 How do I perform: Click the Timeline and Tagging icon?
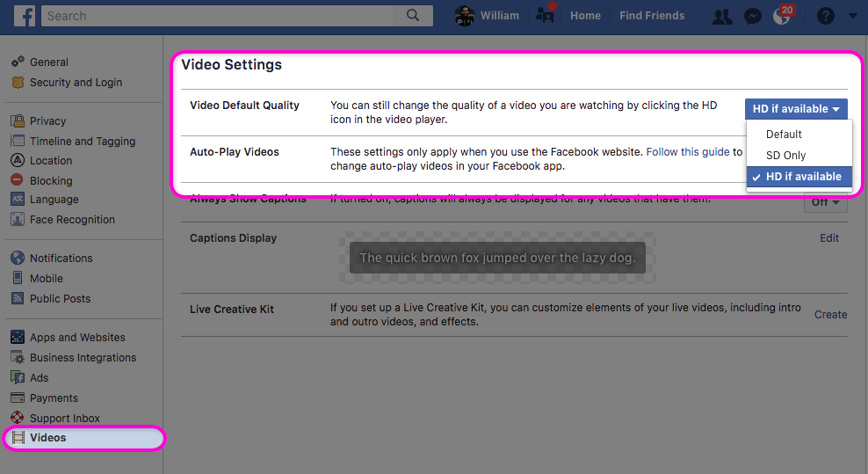tap(18, 141)
